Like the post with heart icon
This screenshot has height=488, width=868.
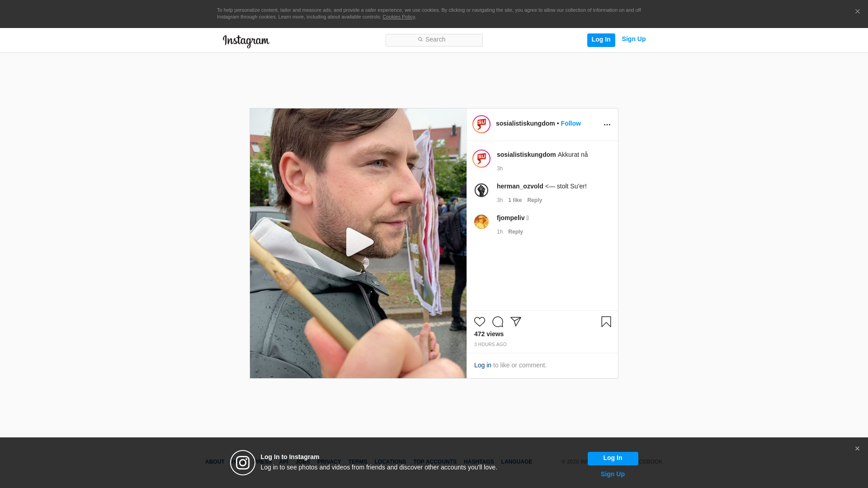pos(480,322)
